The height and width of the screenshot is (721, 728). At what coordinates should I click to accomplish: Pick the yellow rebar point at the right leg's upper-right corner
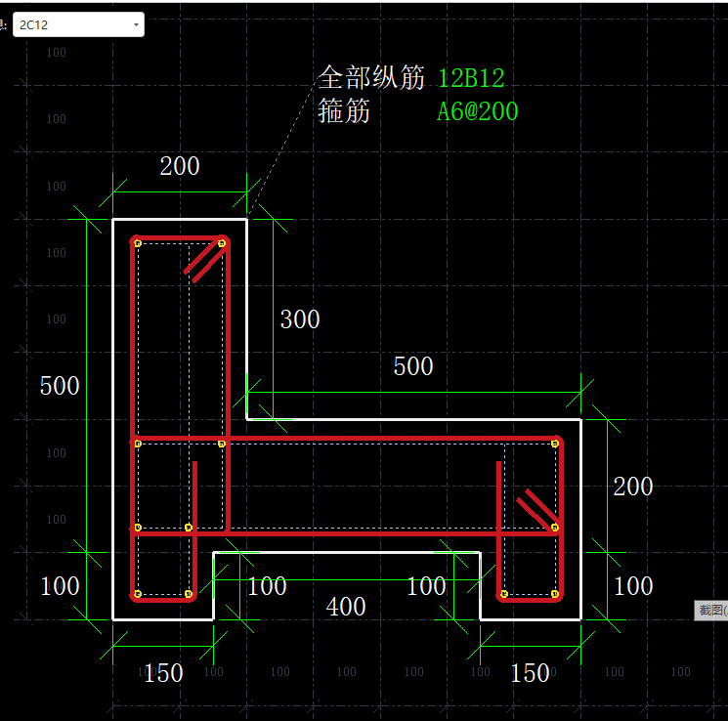(x=555, y=444)
